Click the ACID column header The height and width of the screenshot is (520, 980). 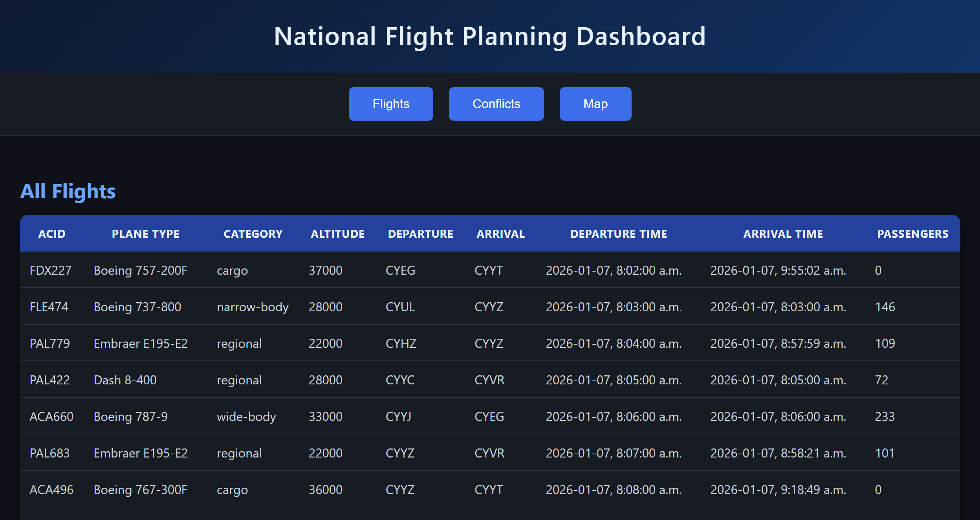point(52,234)
